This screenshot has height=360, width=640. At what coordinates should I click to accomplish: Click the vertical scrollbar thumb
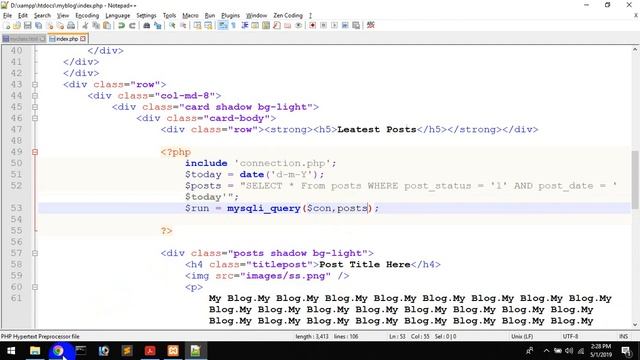click(635, 179)
